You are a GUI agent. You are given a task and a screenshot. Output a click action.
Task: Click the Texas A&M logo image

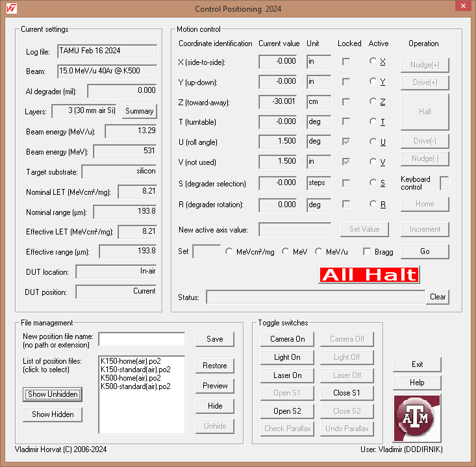[417, 418]
